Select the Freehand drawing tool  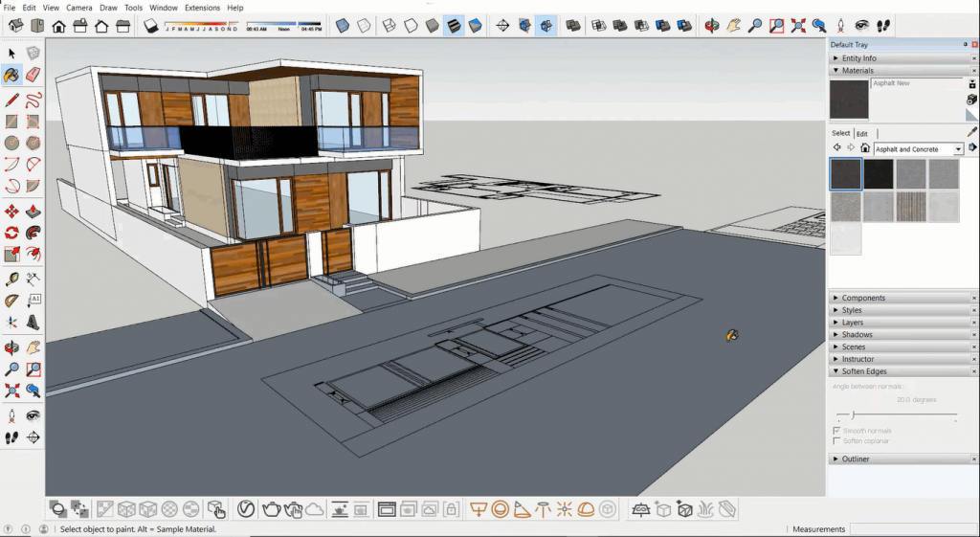[33, 100]
